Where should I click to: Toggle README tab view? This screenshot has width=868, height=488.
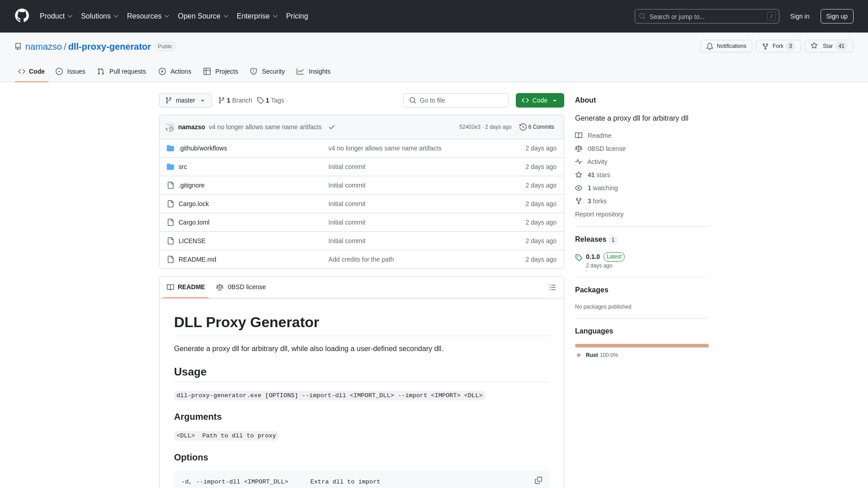pyautogui.click(x=186, y=287)
